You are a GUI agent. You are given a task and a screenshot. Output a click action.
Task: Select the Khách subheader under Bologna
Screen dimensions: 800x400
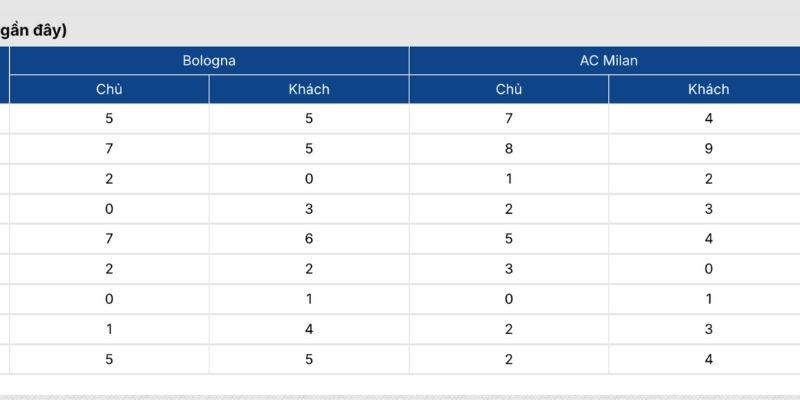[309, 89]
